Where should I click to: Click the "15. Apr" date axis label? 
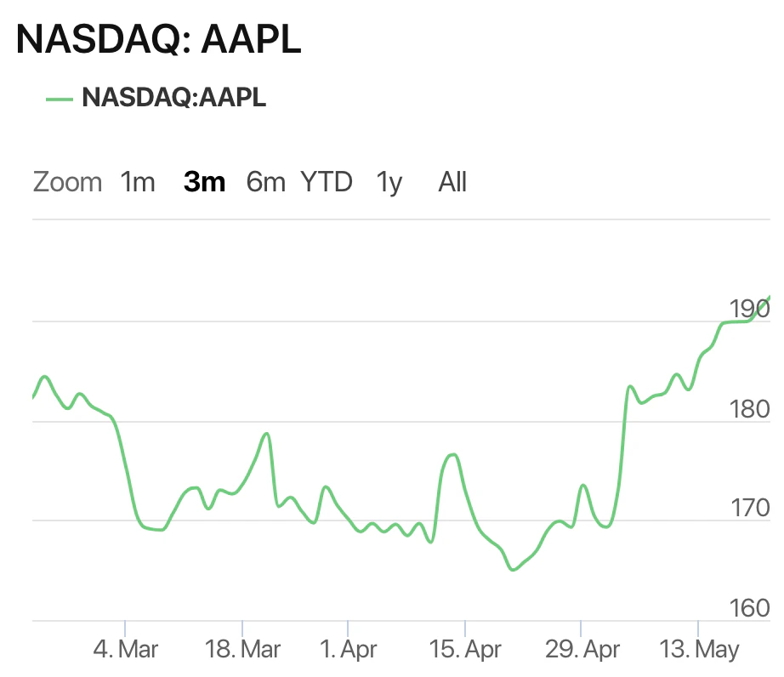pos(465,650)
